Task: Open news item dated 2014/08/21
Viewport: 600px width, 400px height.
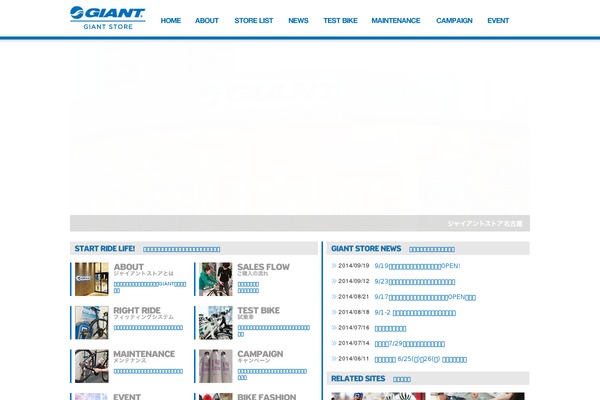Action: tap(425, 297)
